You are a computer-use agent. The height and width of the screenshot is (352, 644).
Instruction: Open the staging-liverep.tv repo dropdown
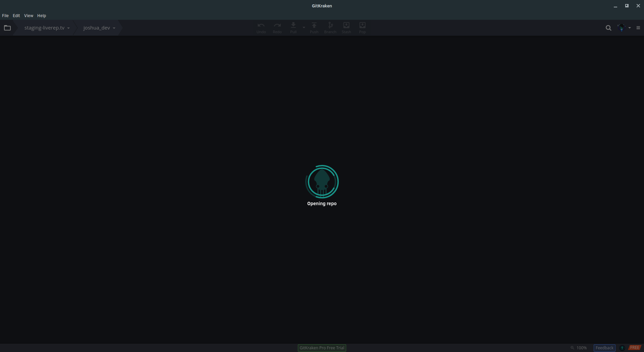tap(47, 28)
